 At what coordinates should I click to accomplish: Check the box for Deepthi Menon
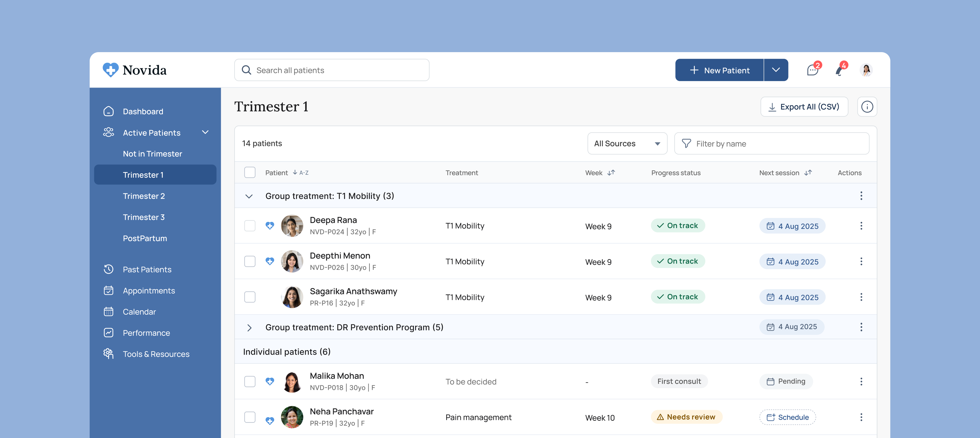pyautogui.click(x=250, y=261)
